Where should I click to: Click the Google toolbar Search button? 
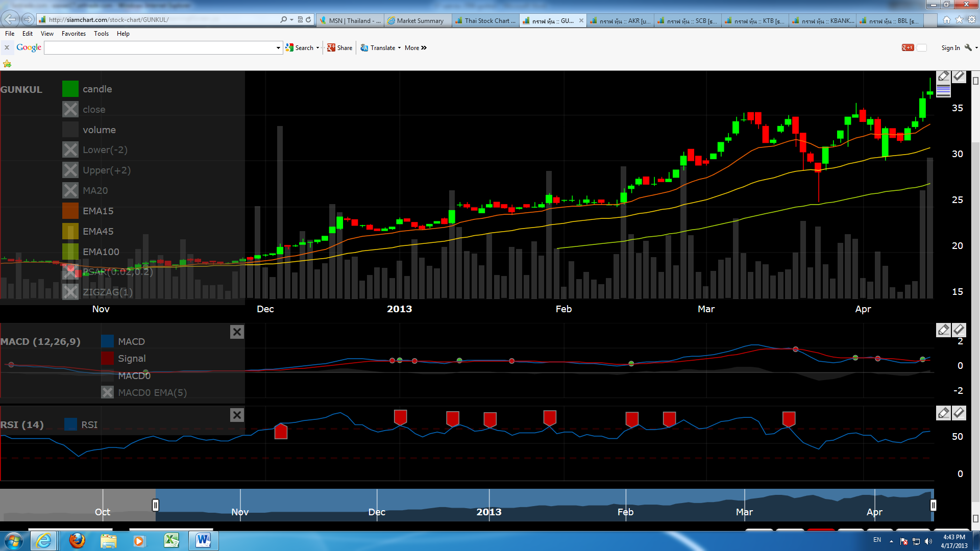click(300, 48)
